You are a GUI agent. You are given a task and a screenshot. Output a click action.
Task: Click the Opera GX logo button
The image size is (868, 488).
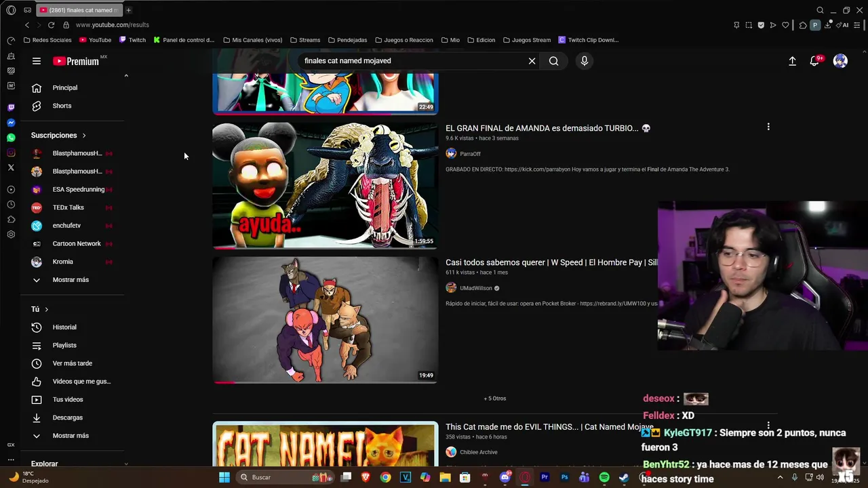pyautogui.click(x=11, y=10)
